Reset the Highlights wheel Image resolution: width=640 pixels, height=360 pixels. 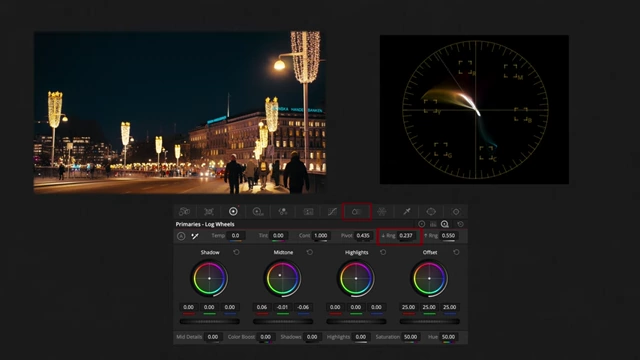tap(383, 252)
